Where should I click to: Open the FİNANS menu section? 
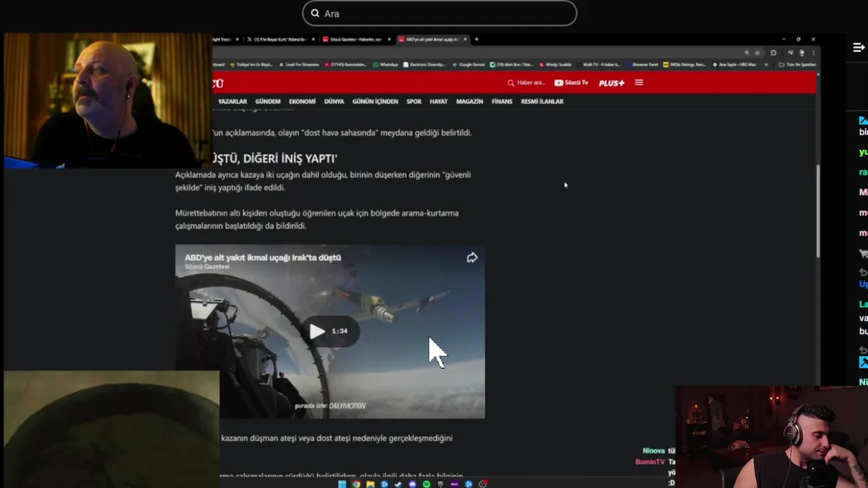502,102
